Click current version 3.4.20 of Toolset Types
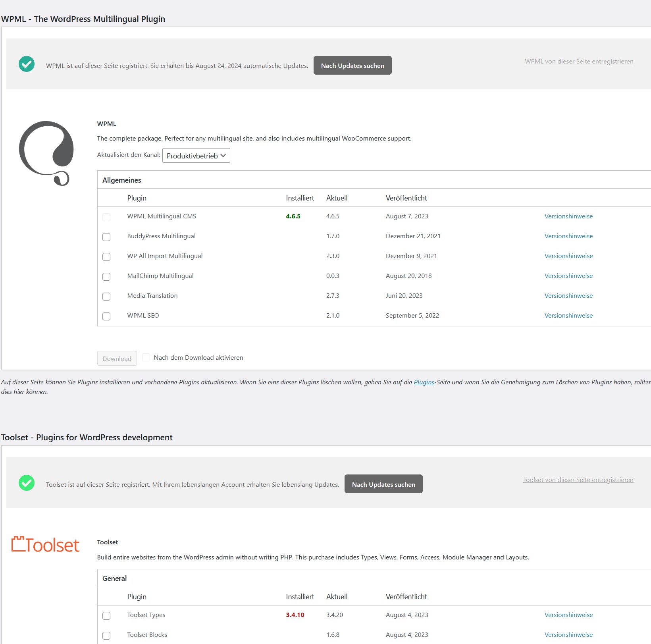Image resolution: width=651 pixels, height=644 pixels. point(335,615)
